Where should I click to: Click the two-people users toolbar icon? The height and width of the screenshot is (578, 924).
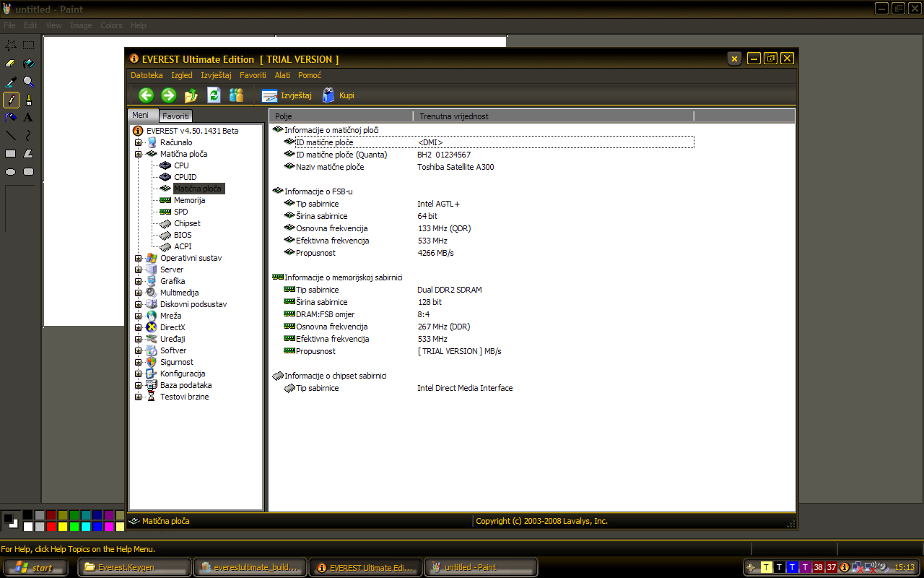click(x=236, y=95)
